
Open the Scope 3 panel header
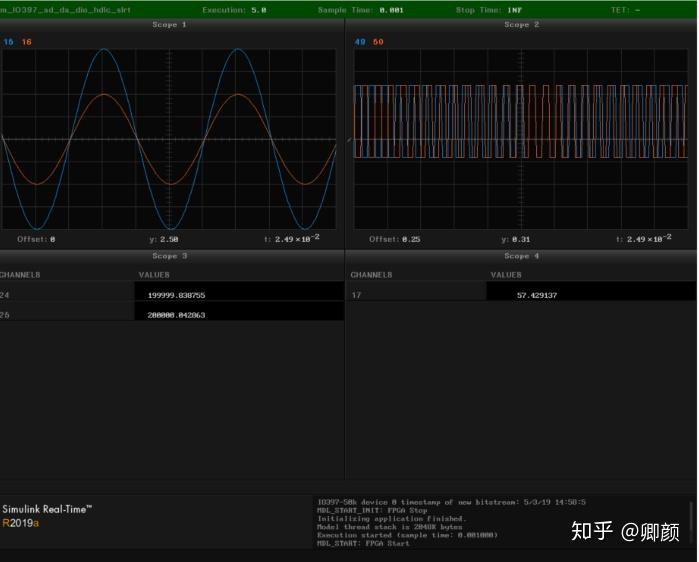tap(169, 256)
